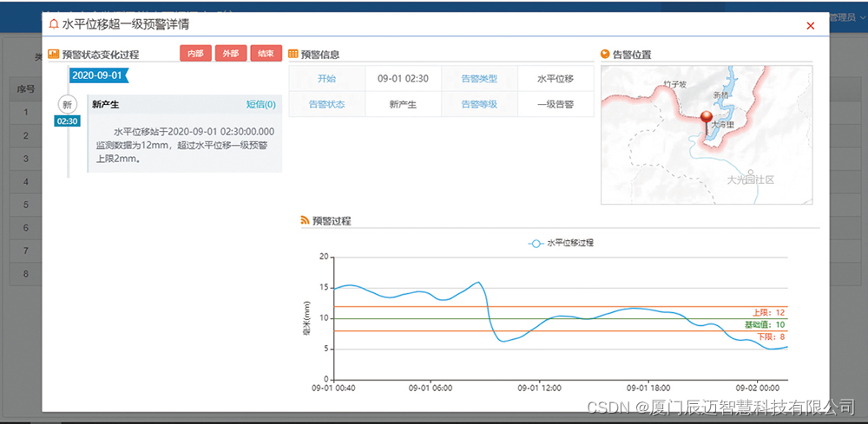Click the 序号 column header in background table
The height and width of the screenshot is (424, 868).
click(x=25, y=89)
